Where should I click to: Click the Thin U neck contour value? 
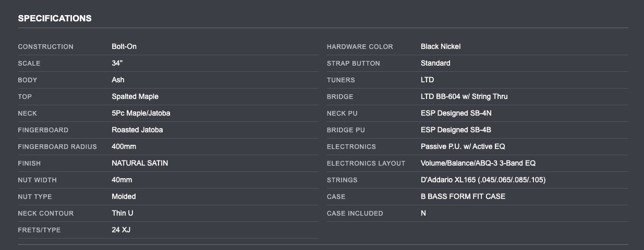122,213
